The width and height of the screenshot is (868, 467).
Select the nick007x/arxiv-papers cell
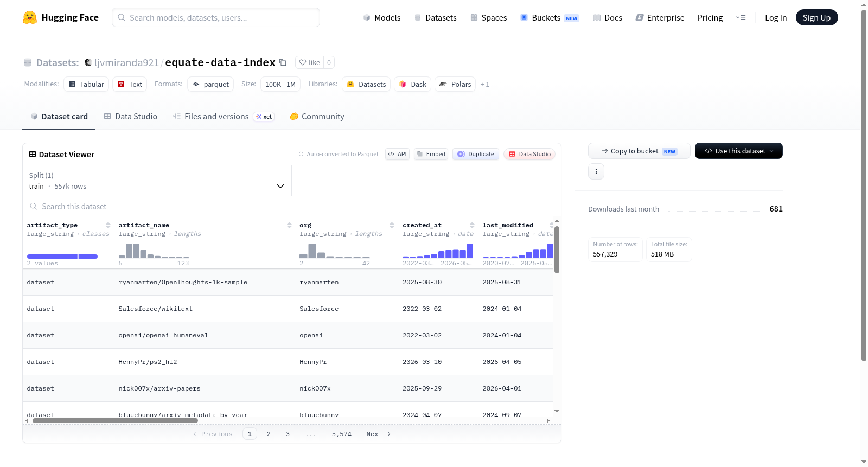click(x=205, y=388)
